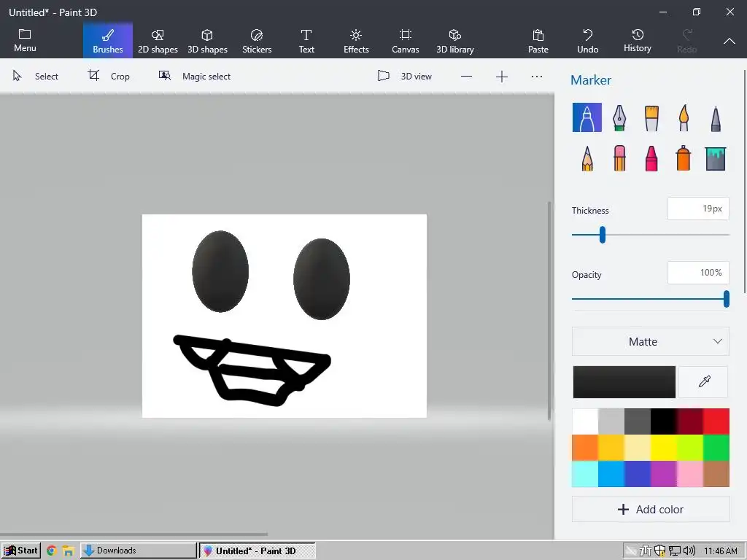Pick a color with the eyedropper
747x560 pixels.
coord(704,381)
